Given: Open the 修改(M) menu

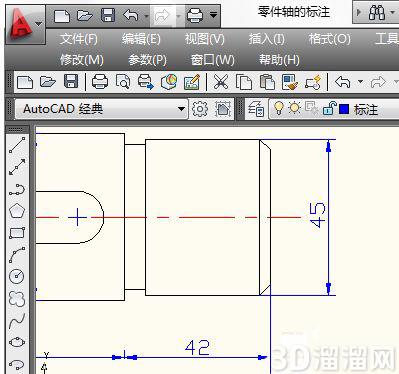Looking at the screenshot, I should [x=82, y=60].
